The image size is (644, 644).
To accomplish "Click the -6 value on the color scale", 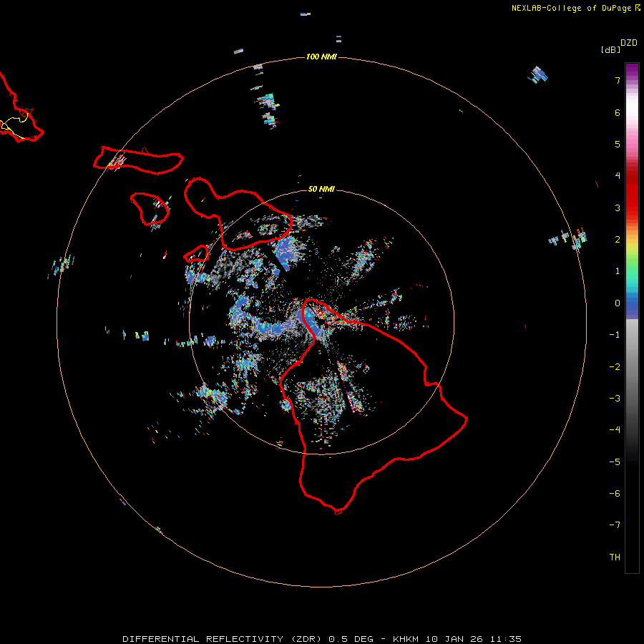I will pos(615,494).
